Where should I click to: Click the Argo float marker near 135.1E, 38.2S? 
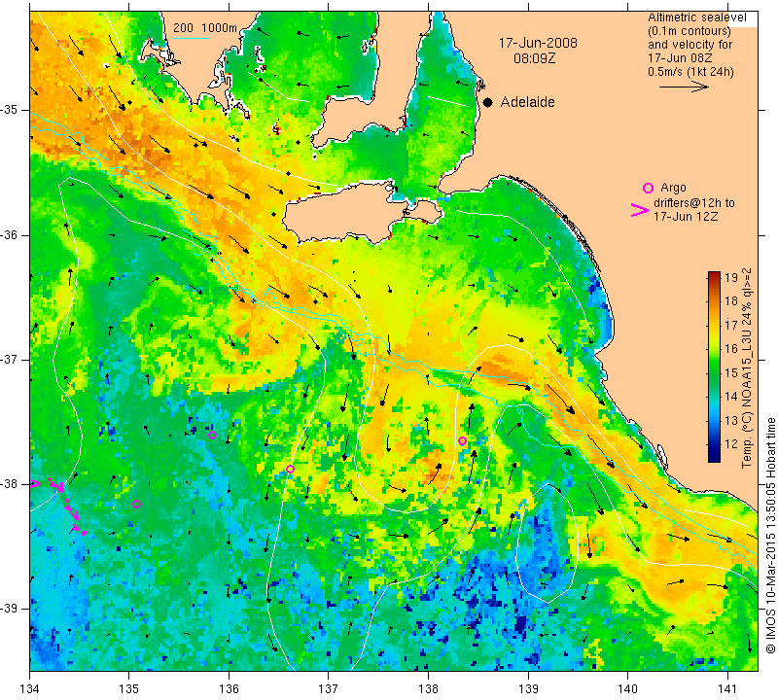[136, 505]
